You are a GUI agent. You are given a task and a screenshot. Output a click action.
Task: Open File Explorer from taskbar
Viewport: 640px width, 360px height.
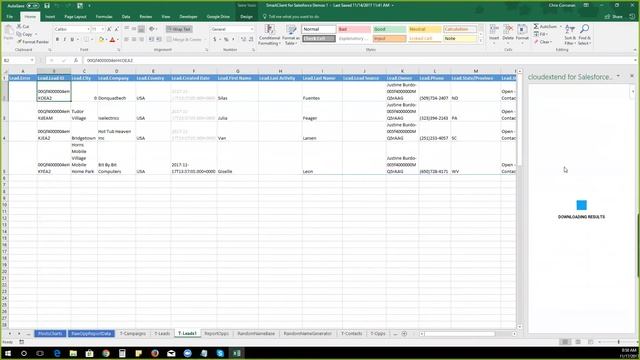tap(73, 353)
